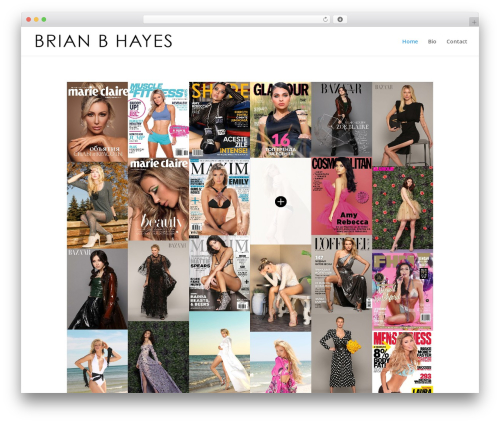
Task: Open the lavender gown hedge photo
Action: coord(158,357)
